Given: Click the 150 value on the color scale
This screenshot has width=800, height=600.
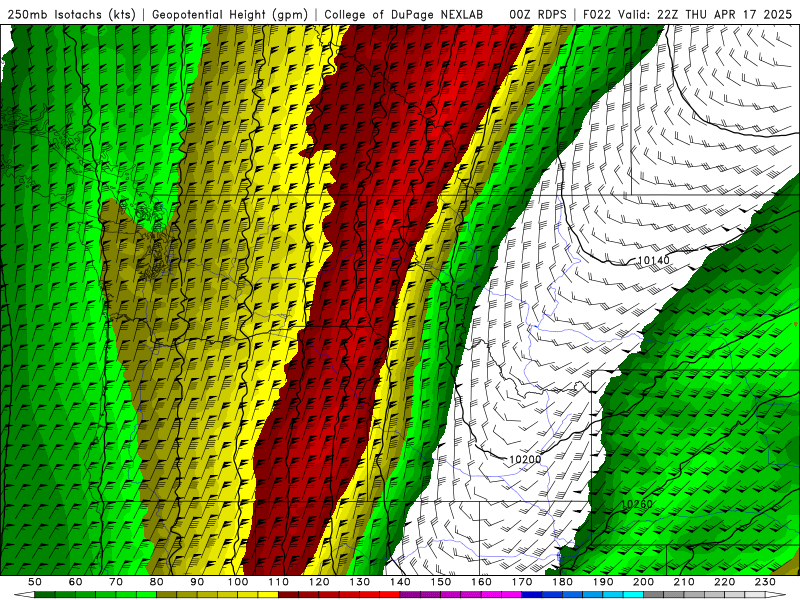Looking at the screenshot, I should tap(441, 582).
